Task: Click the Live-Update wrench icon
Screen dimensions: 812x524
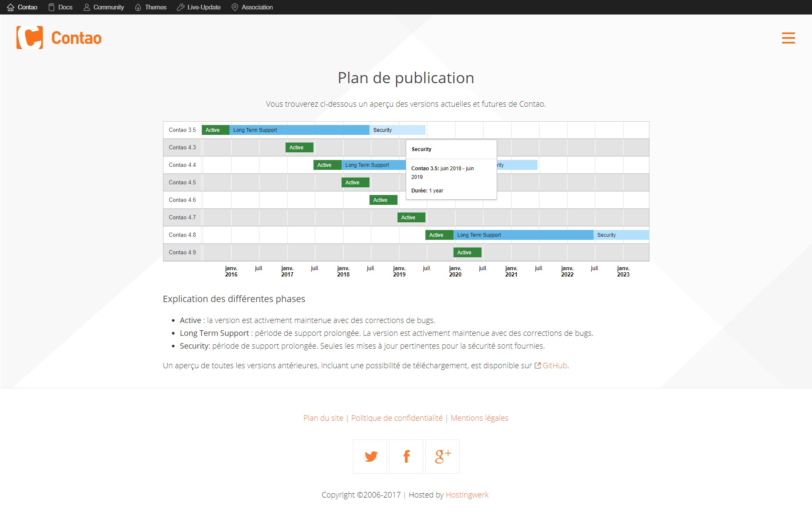Action: (180, 7)
